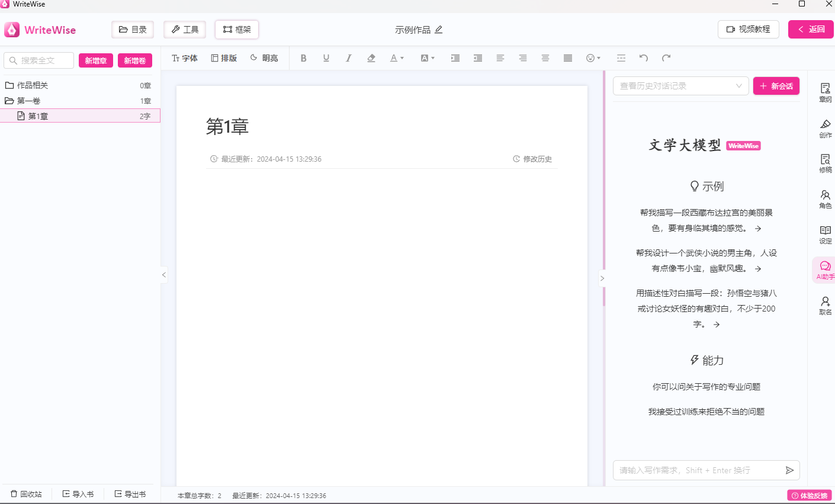Image resolution: width=835 pixels, height=504 pixels.
Task: Open the 修稿 revision panel
Action: click(826, 163)
